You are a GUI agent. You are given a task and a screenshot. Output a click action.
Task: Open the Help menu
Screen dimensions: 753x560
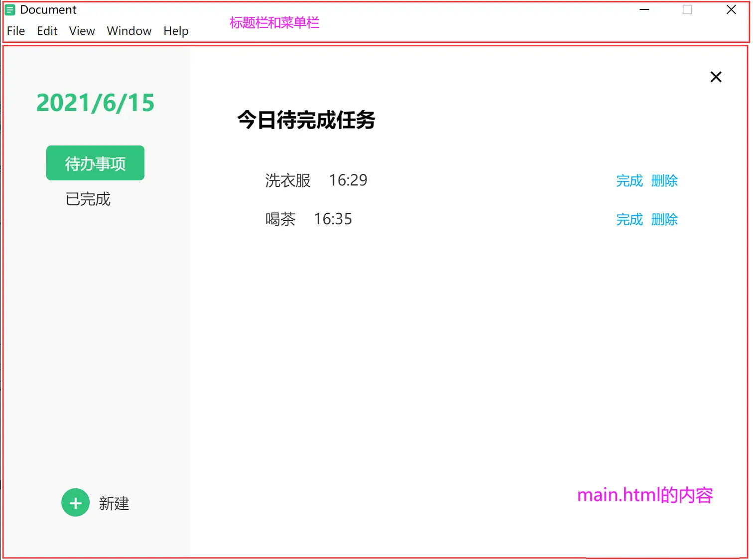coord(176,31)
